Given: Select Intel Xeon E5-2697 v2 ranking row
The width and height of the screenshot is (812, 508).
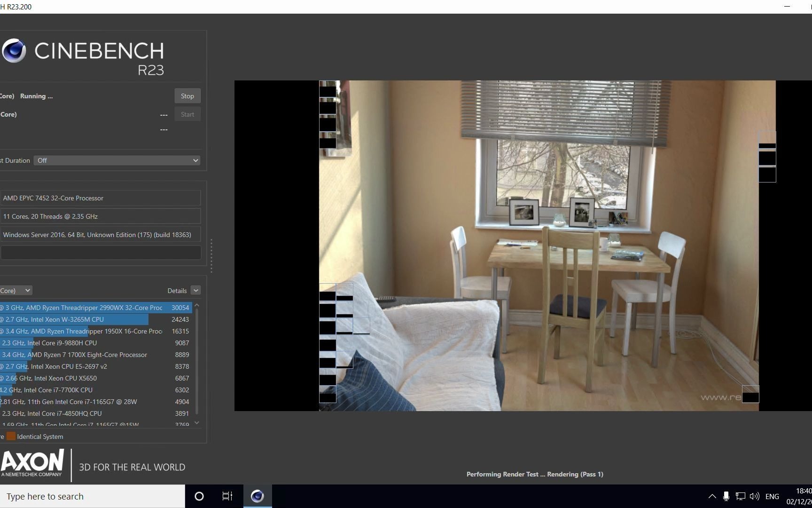Looking at the screenshot, I should pyautogui.click(x=96, y=366).
